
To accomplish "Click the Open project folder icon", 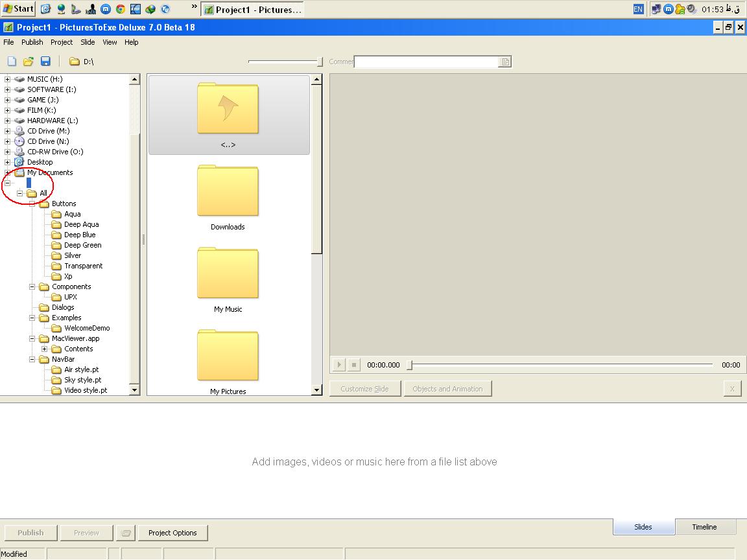I will tap(29, 62).
